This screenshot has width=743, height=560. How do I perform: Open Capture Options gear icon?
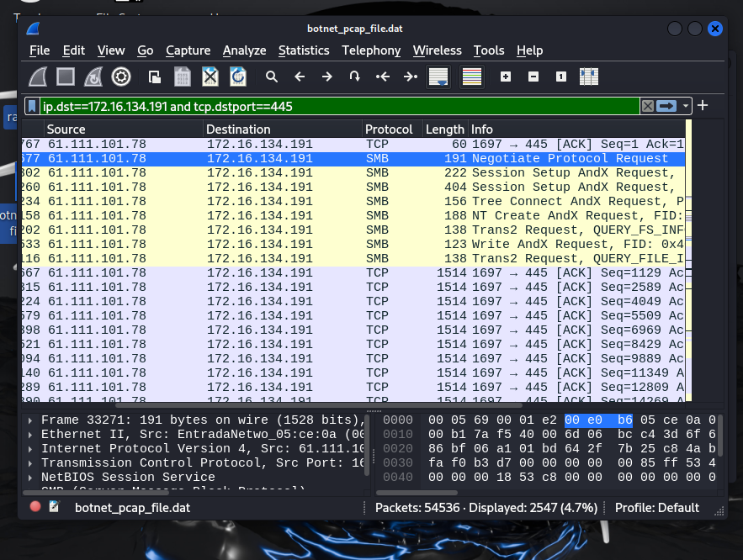(121, 77)
